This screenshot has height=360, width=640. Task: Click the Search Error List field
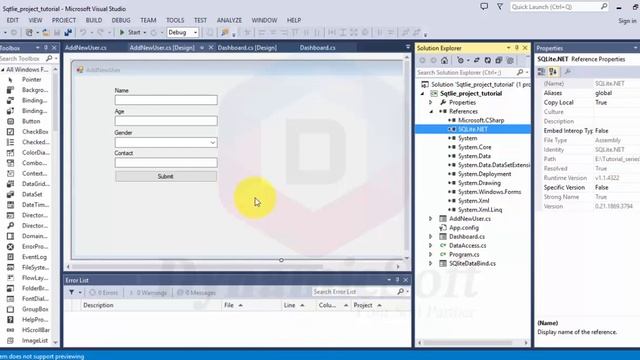click(353, 292)
